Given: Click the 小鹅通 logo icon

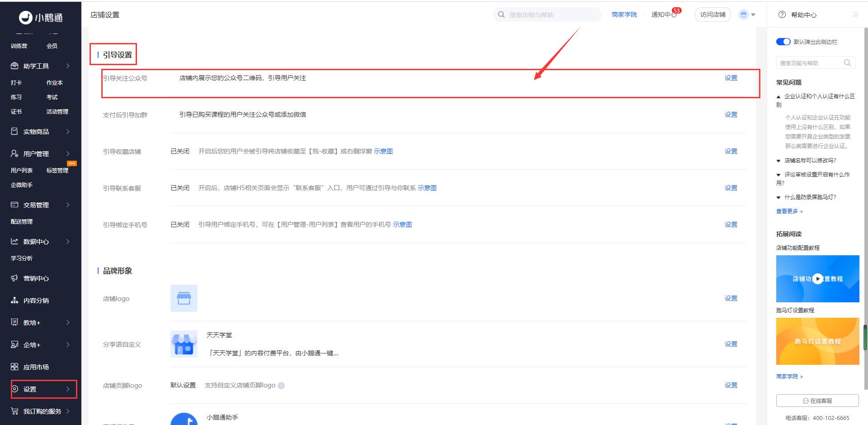Looking at the screenshot, I should click(x=25, y=18).
